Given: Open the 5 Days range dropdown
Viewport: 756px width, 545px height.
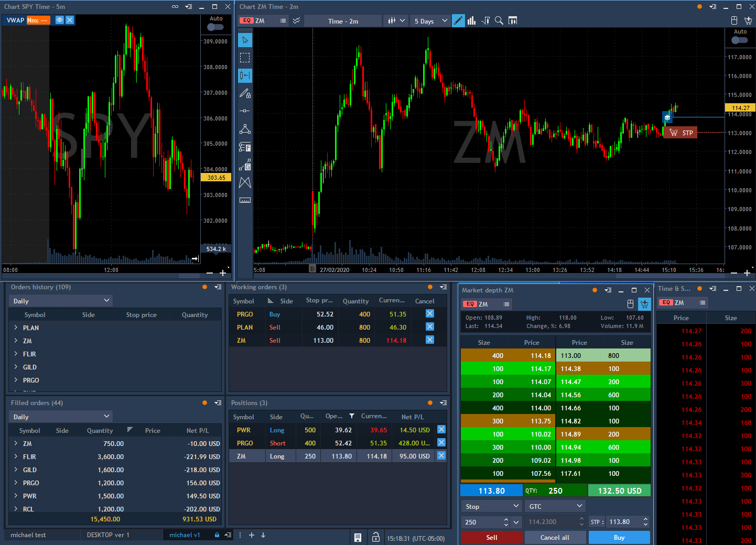Looking at the screenshot, I should tap(430, 21).
